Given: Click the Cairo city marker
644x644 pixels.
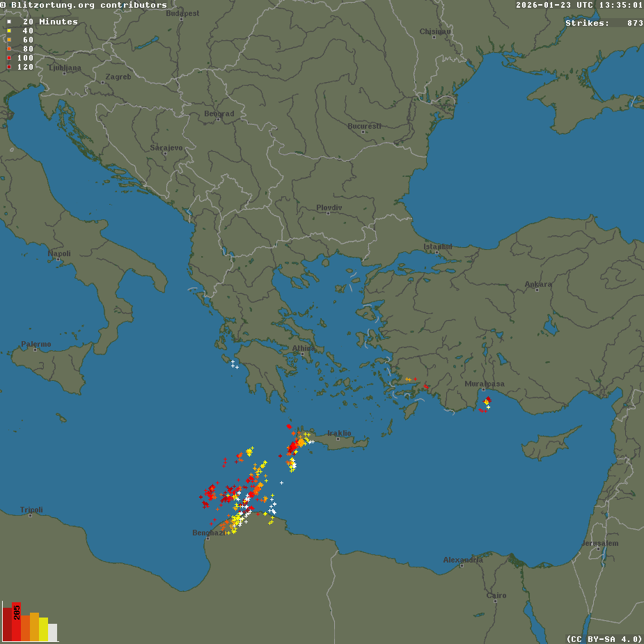Looking at the screenshot, I should (496, 600).
